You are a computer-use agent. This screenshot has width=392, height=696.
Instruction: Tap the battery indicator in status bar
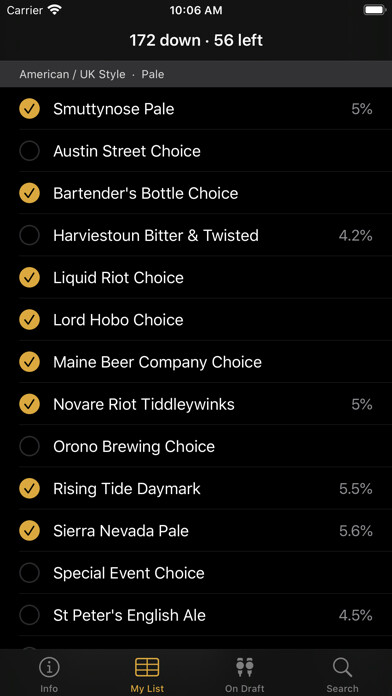tap(375, 10)
